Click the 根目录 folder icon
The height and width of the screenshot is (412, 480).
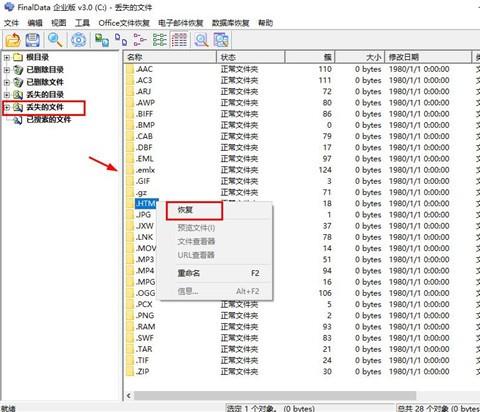(18, 57)
